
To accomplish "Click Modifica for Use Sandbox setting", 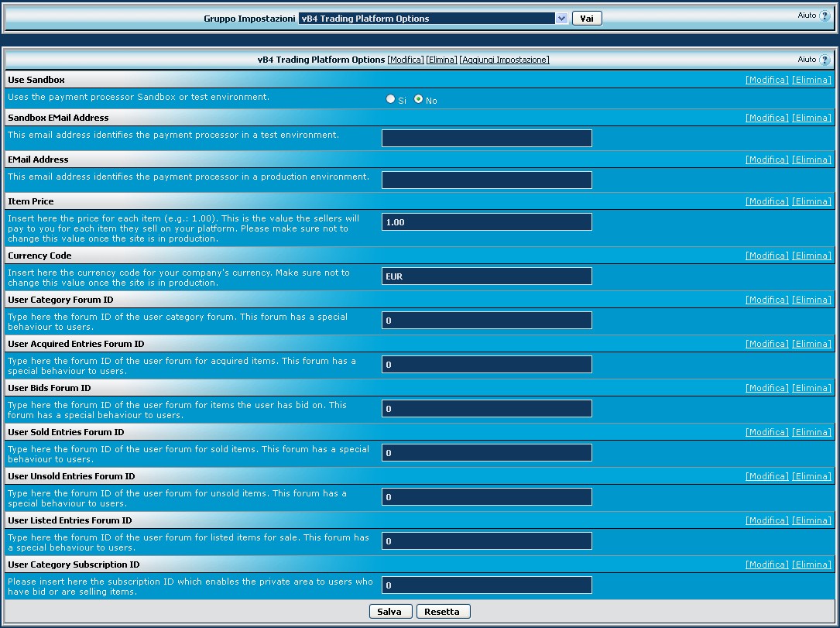I will click(x=766, y=80).
